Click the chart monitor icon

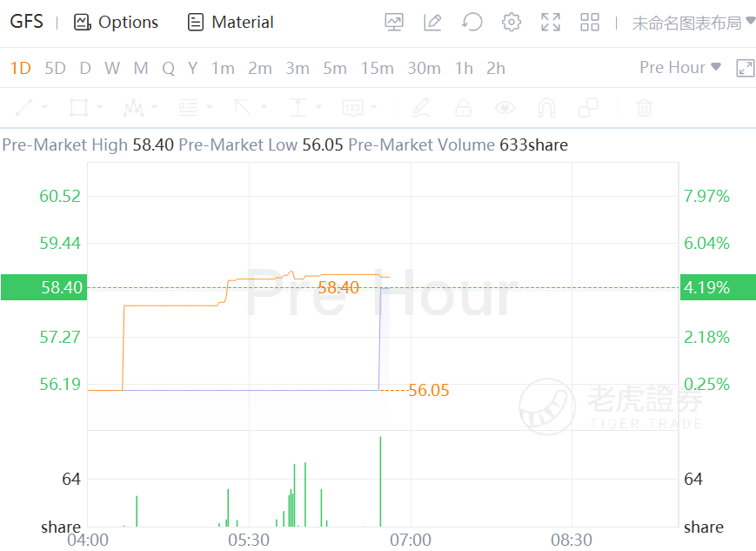click(394, 23)
